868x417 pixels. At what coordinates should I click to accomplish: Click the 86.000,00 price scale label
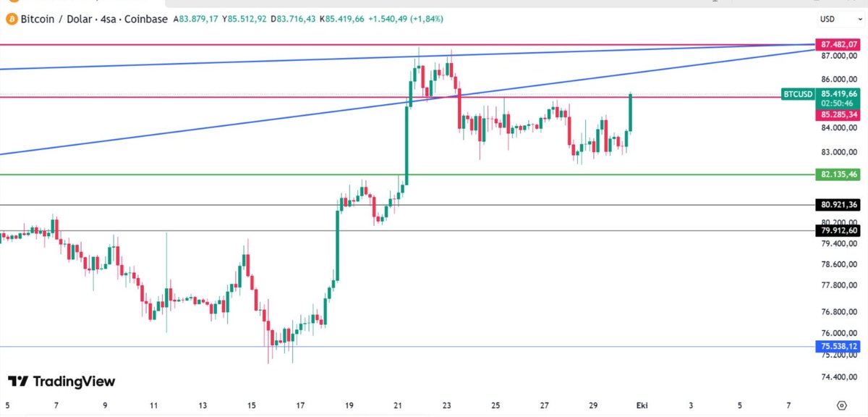(x=838, y=80)
